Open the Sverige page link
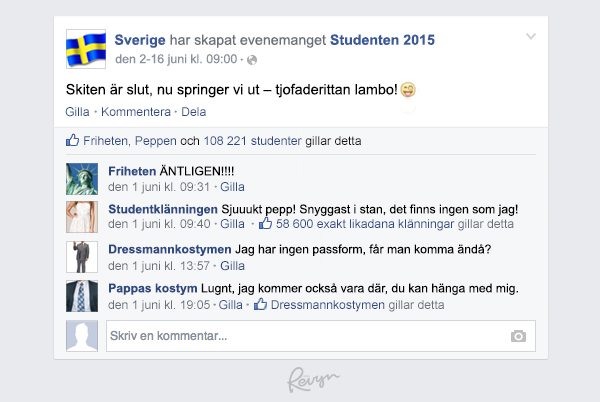This screenshot has width=600, height=402. point(140,40)
